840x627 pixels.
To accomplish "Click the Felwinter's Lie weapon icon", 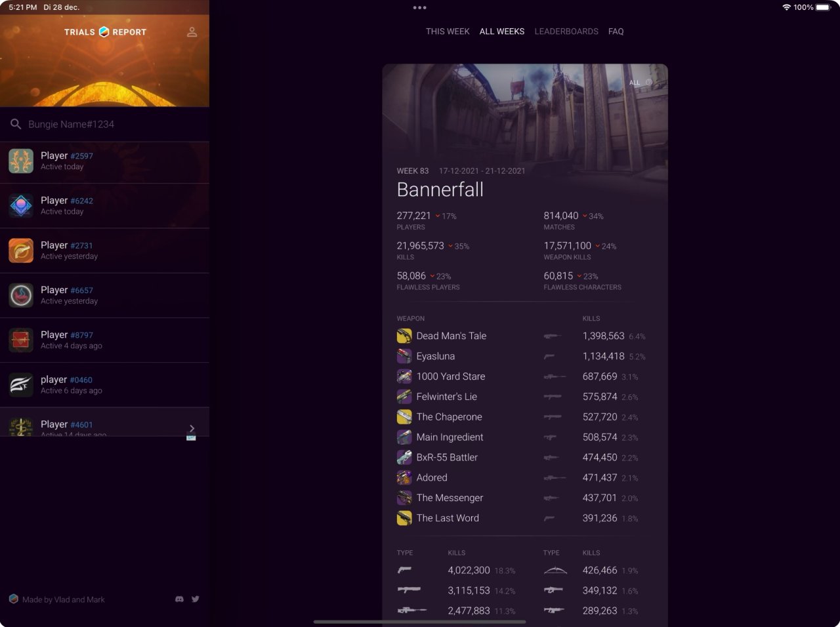I will (x=404, y=397).
